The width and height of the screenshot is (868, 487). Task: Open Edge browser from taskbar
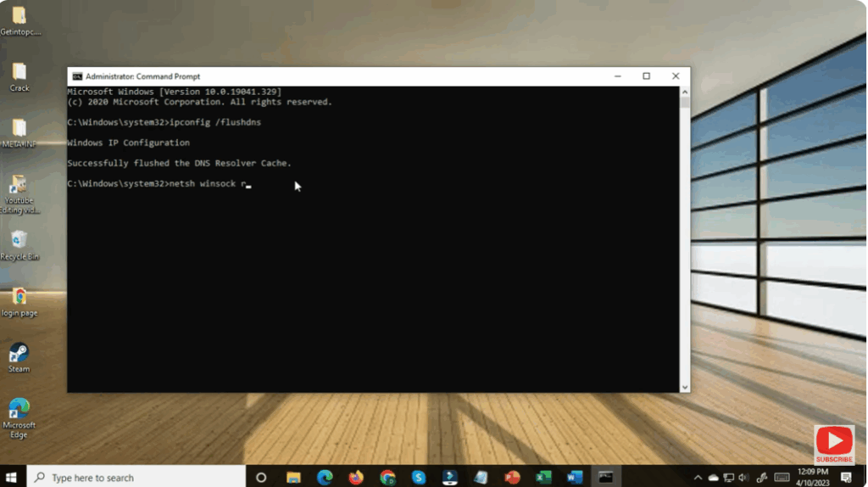(x=325, y=477)
